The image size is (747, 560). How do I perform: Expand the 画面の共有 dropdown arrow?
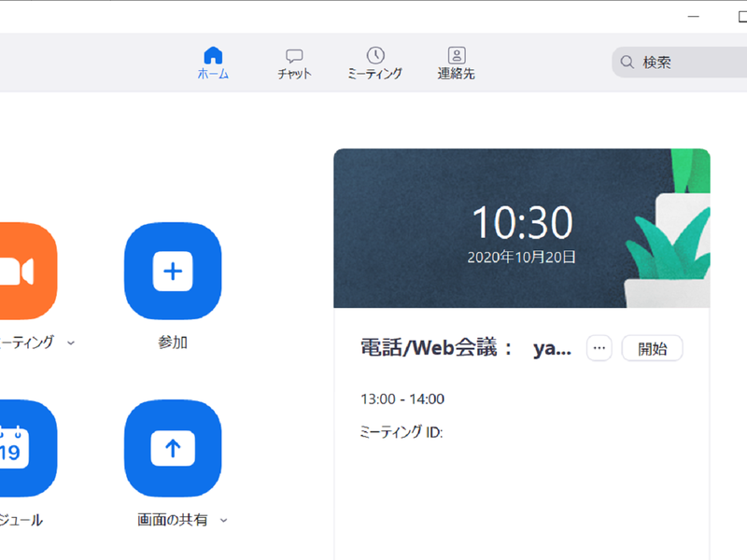click(223, 521)
